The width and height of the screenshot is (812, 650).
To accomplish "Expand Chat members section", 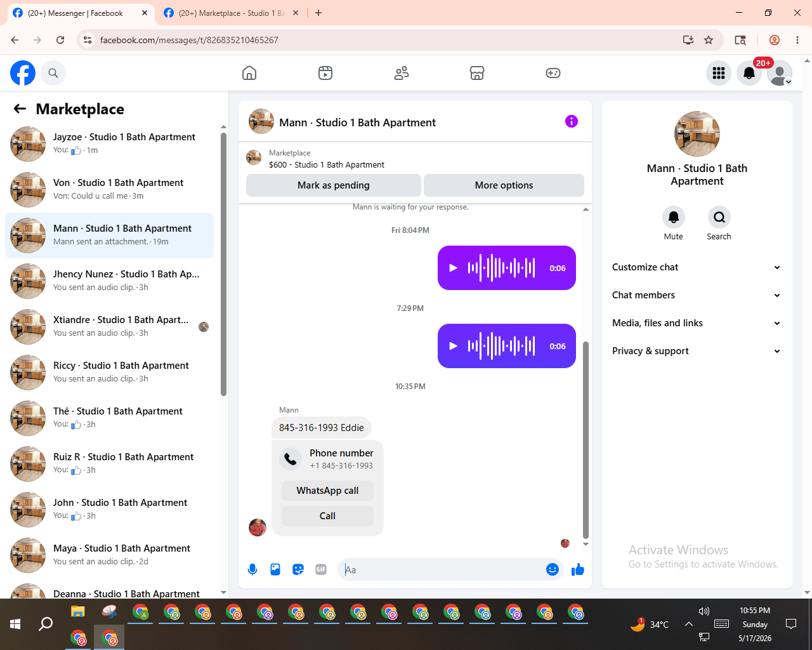I will click(697, 295).
